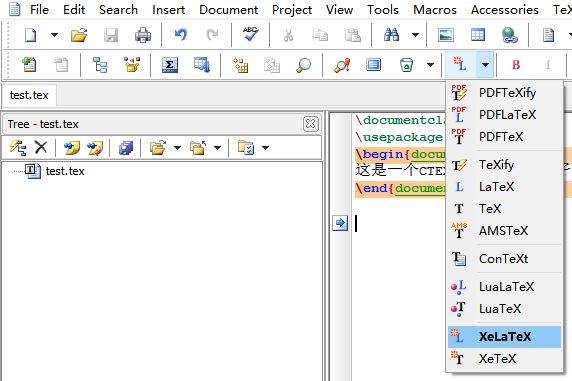This screenshot has height=381, width=572.
Task: Click the gather box toolbar icon
Action: (x=132, y=65)
